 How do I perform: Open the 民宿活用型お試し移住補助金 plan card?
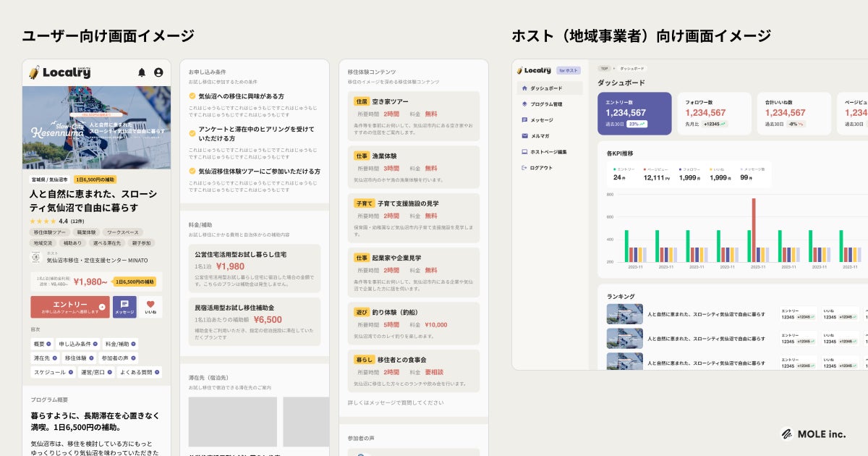[254, 321]
